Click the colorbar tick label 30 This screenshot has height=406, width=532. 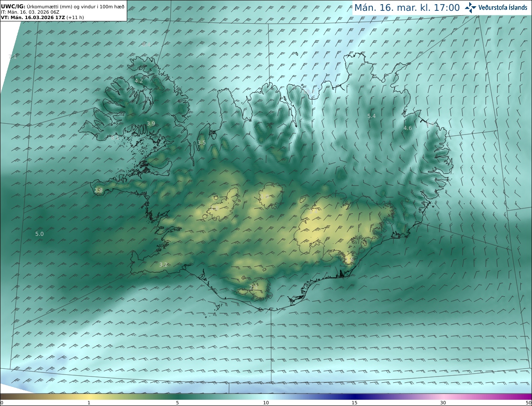pos(443,403)
